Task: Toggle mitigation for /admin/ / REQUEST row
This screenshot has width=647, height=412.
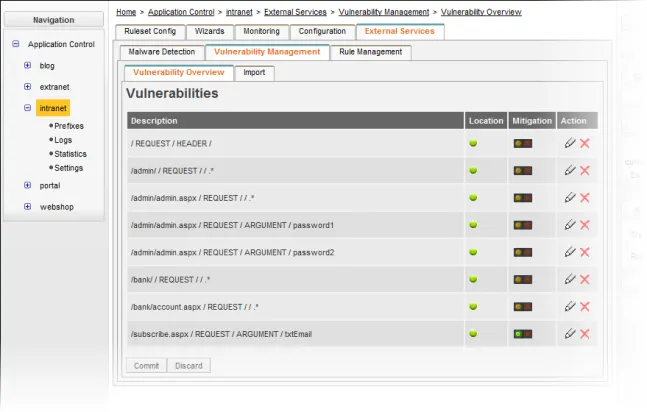Action: 523,171
